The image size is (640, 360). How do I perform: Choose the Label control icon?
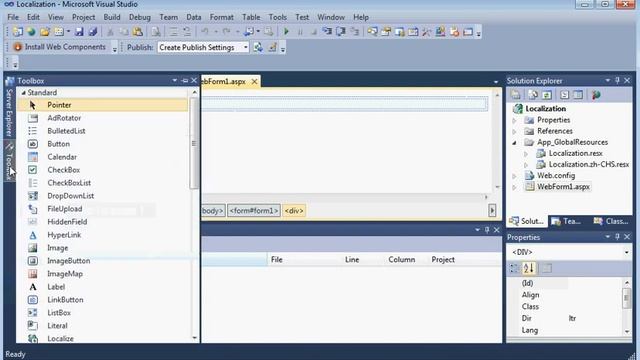(33, 287)
